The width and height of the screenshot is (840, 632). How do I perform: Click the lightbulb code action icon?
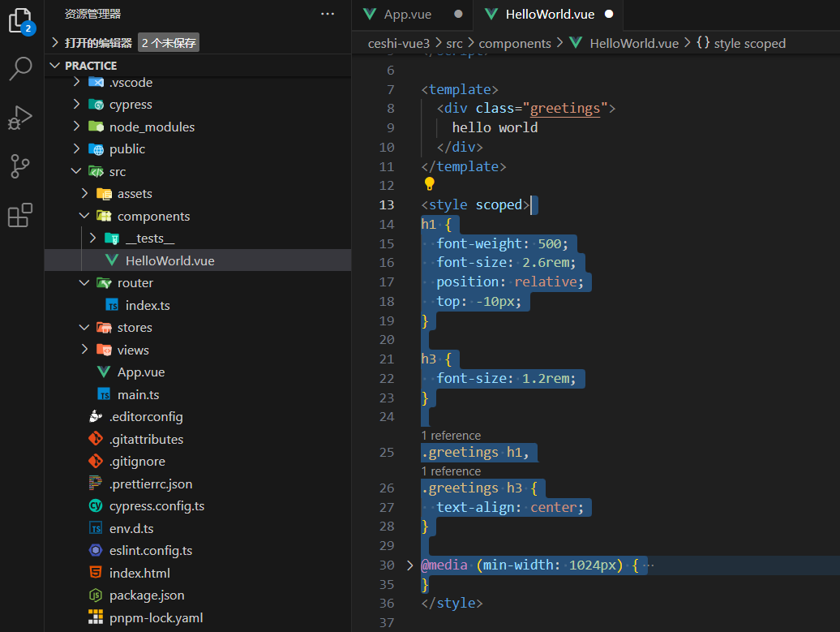[429, 184]
